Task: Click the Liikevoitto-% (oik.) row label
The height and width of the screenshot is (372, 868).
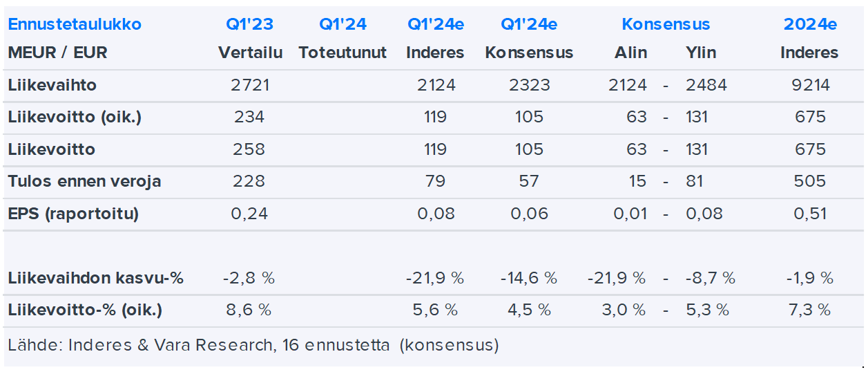Action: (85, 310)
